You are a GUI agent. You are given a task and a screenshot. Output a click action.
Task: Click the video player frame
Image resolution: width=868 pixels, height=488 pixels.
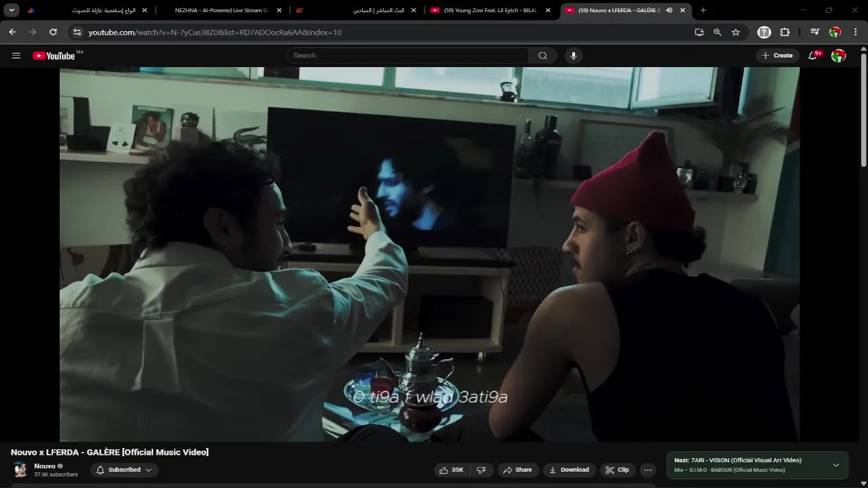click(429, 254)
